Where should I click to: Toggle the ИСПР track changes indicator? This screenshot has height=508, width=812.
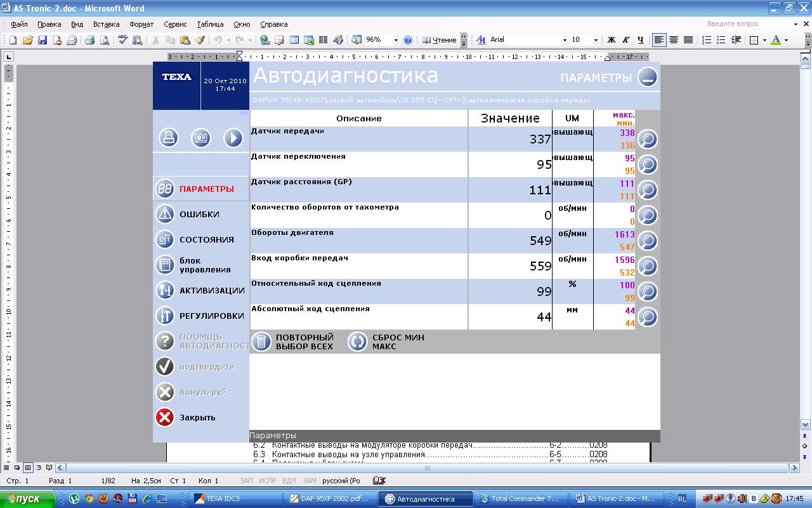(267, 481)
